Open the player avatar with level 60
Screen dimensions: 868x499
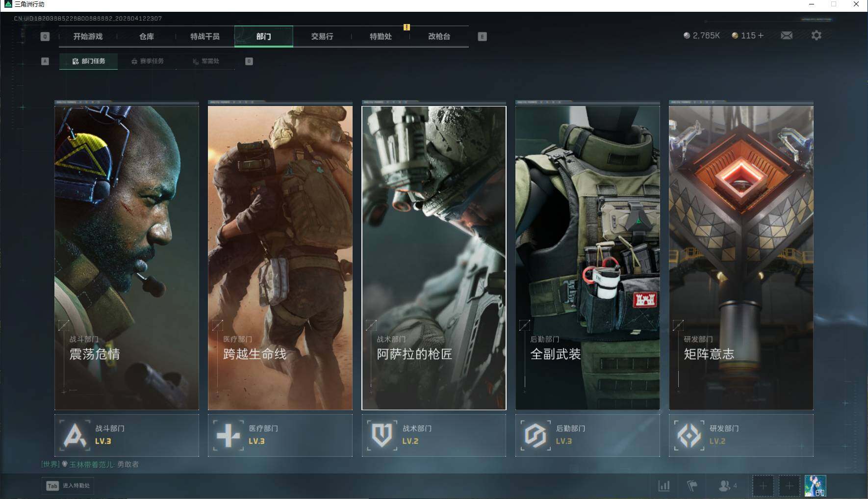(x=815, y=486)
